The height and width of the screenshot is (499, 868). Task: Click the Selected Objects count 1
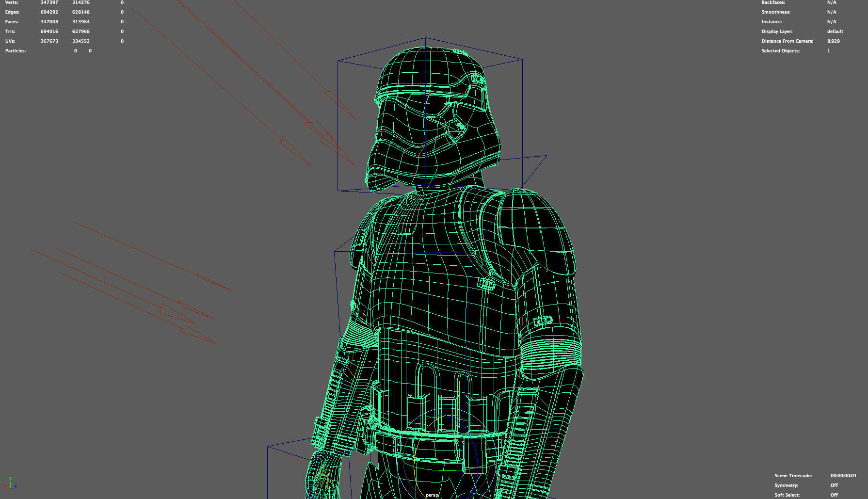pyautogui.click(x=829, y=51)
